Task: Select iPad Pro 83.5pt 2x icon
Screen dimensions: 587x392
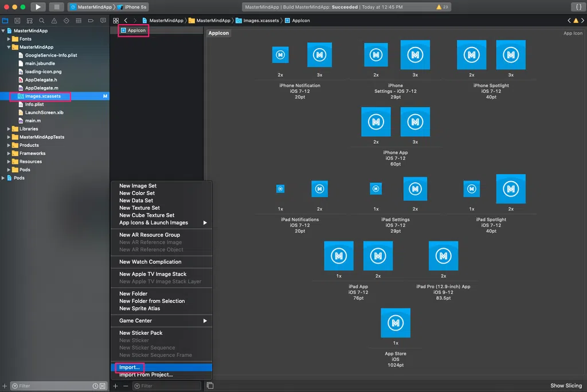Action: click(x=443, y=256)
